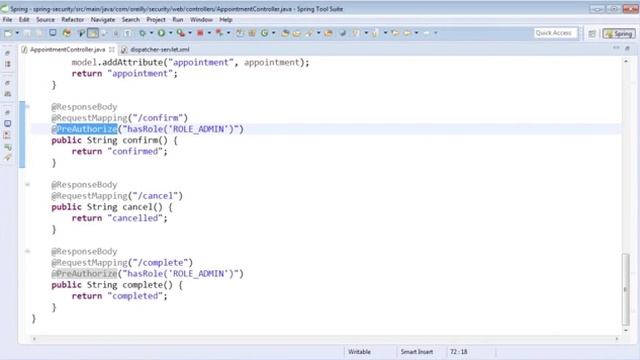Image resolution: width=640 pixels, height=360 pixels.
Task: Click the topmost restore icon in left sidebar
Action: tap(8, 53)
